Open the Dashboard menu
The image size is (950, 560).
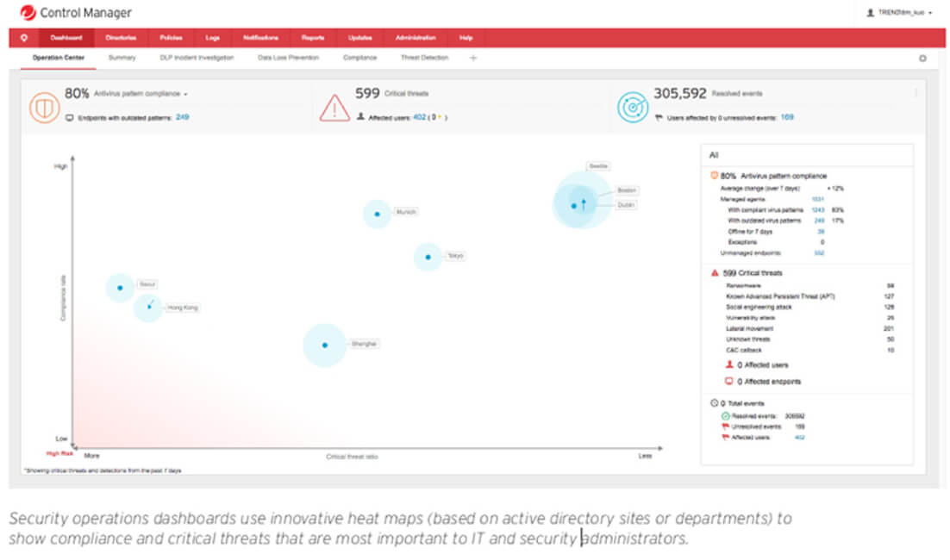click(x=66, y=38)
